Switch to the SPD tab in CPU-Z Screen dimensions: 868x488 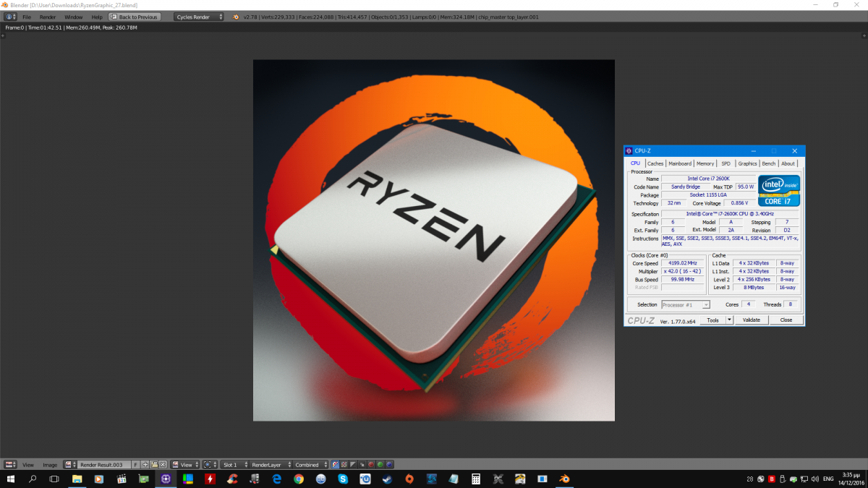[726, 163]
